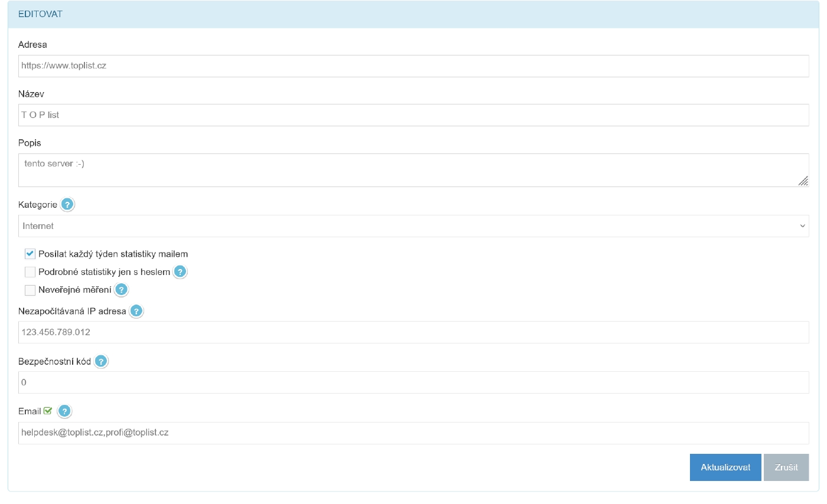827x504 pixels.
Task: Click help icon beside Neveřejné měření
Action: click(x=121, y=290)
